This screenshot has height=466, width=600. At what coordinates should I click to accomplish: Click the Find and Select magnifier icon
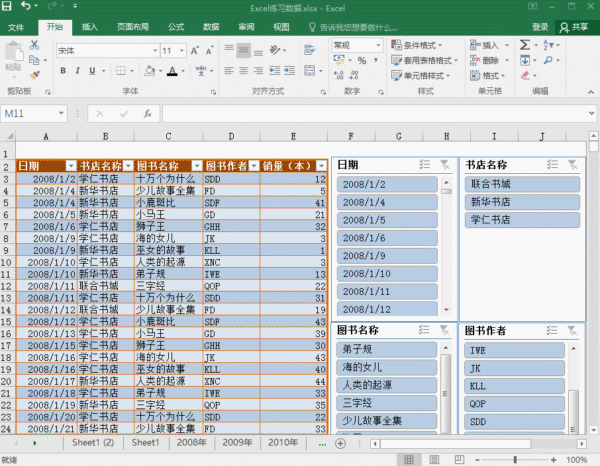[548, 60]
